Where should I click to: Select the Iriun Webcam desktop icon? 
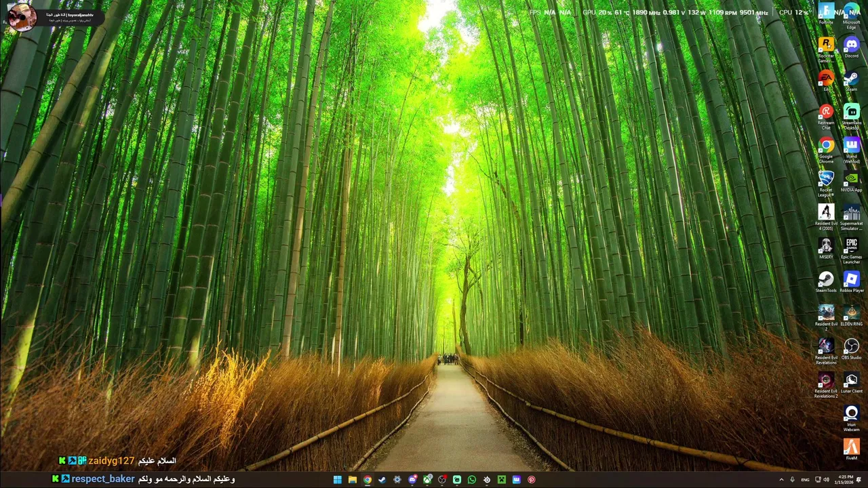851,418
